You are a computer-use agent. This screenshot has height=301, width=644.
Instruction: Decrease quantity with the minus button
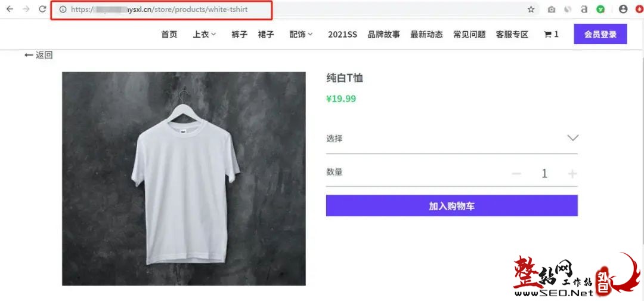(516, 174)
